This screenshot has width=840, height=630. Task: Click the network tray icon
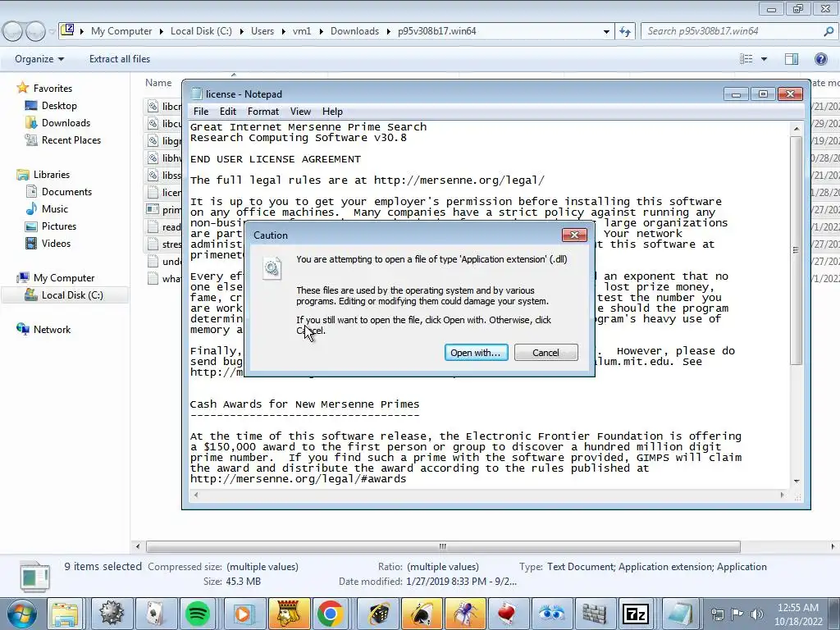pyautogui.click(x=717, y=614)
